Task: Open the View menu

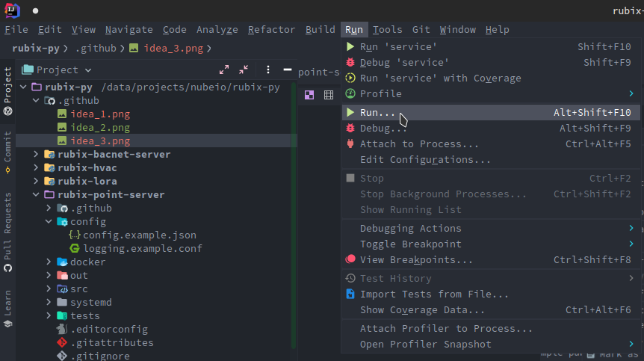Action: pos(84,30)
